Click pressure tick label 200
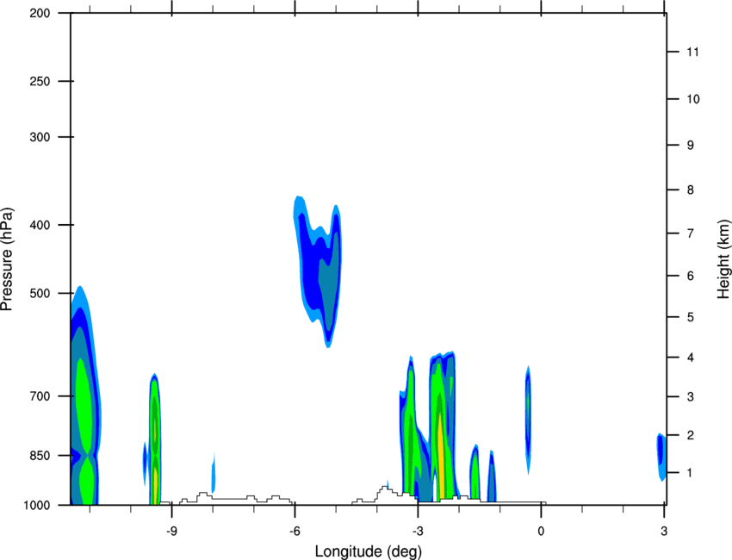732x560 pixels. [x=40, y=13]
